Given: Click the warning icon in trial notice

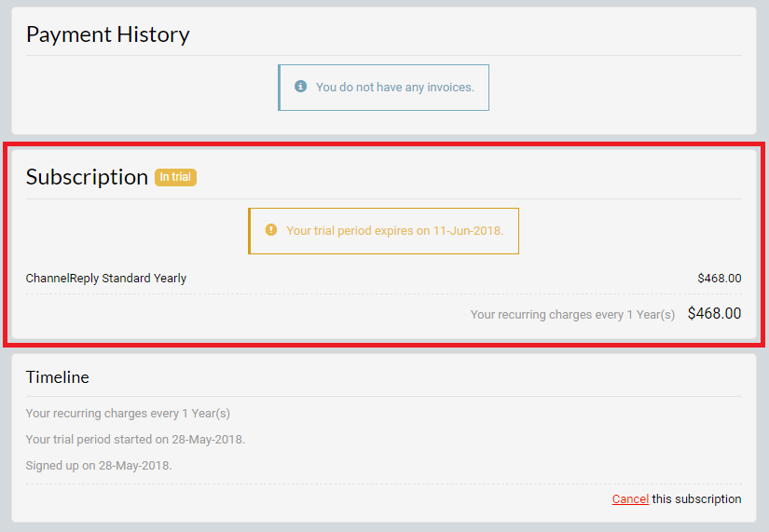Looking at the screenshot, I should tap(271, 230).
